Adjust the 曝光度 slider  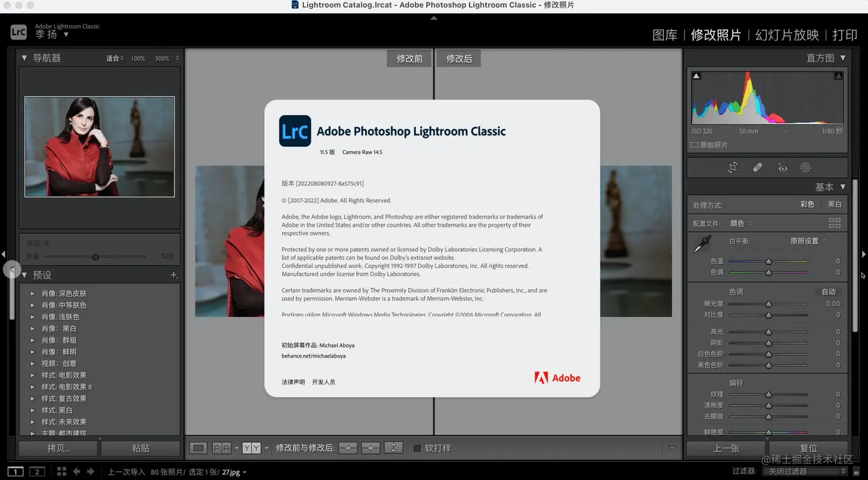point(768,304)
